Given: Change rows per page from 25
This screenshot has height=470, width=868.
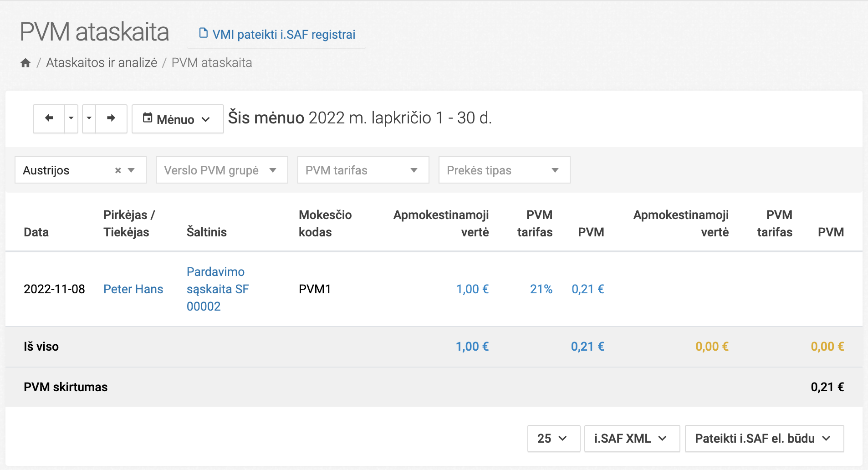Looking at the screenshot, I should click(553, 439).
